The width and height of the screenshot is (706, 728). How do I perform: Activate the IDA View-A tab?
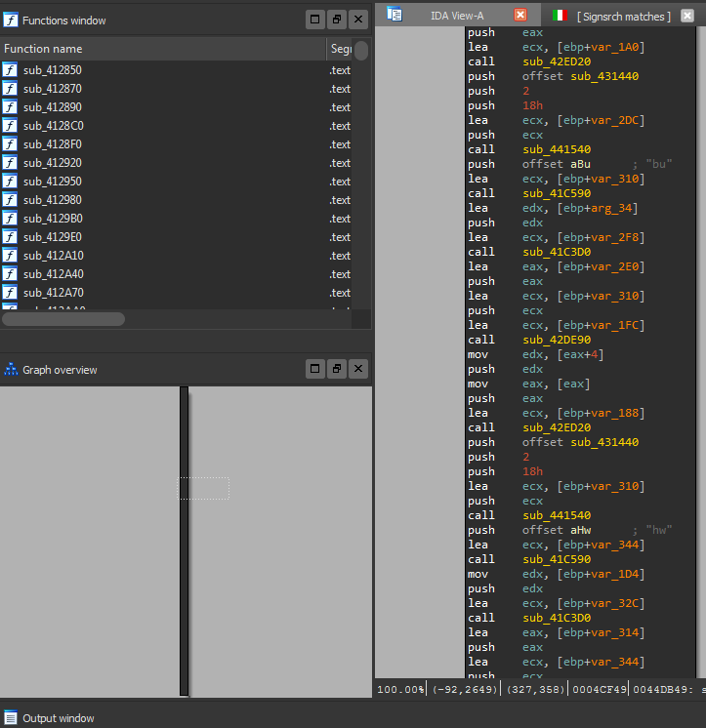click(457, 17)
